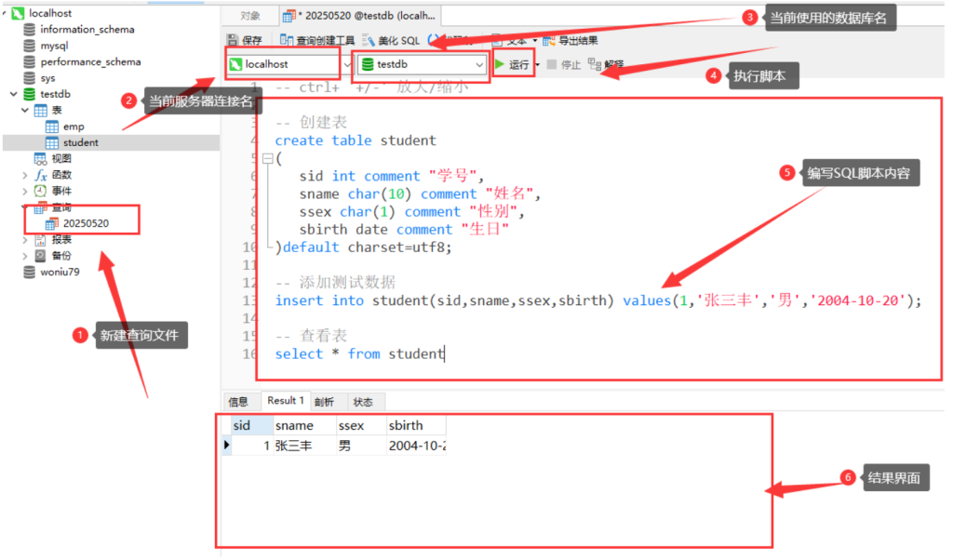Run the script with 运行 button
The width and height of the screenshot is (953, 560).
(510, 65)
